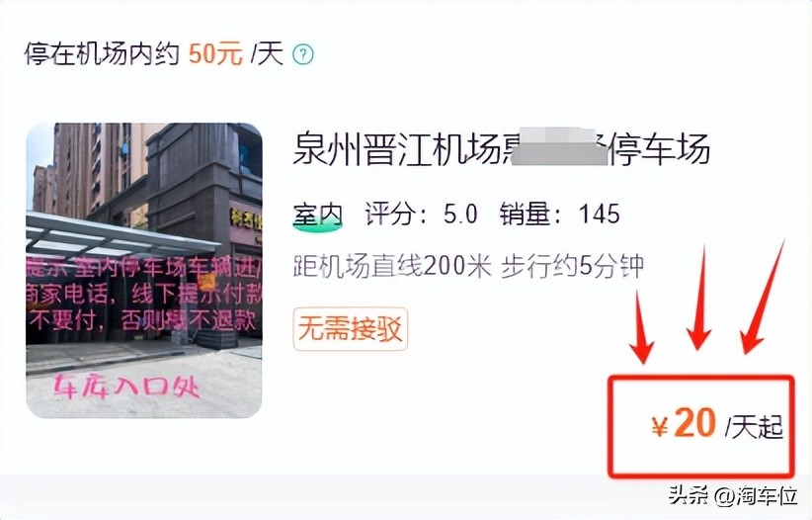
Task: Click the blurred part of the title
Action: (559, 146)
